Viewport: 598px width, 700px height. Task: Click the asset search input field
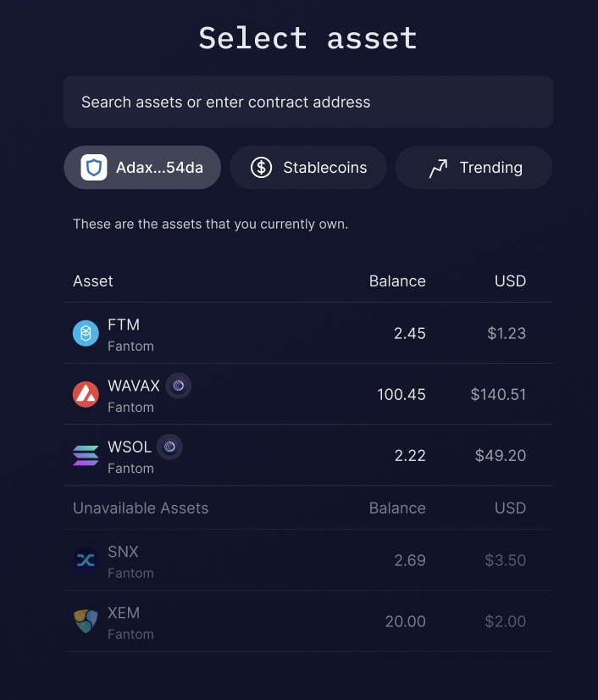[x=307, y=102]
